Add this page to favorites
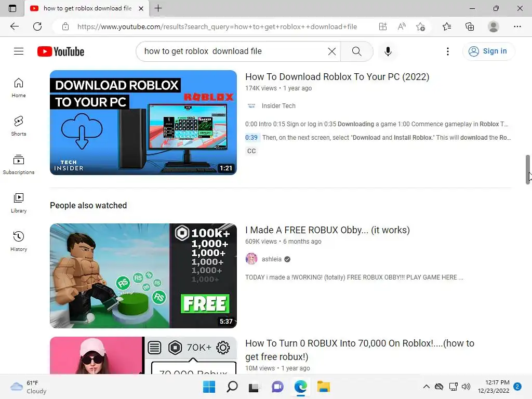The height and width of the screenshot is (399, 532). coord(420,26)
